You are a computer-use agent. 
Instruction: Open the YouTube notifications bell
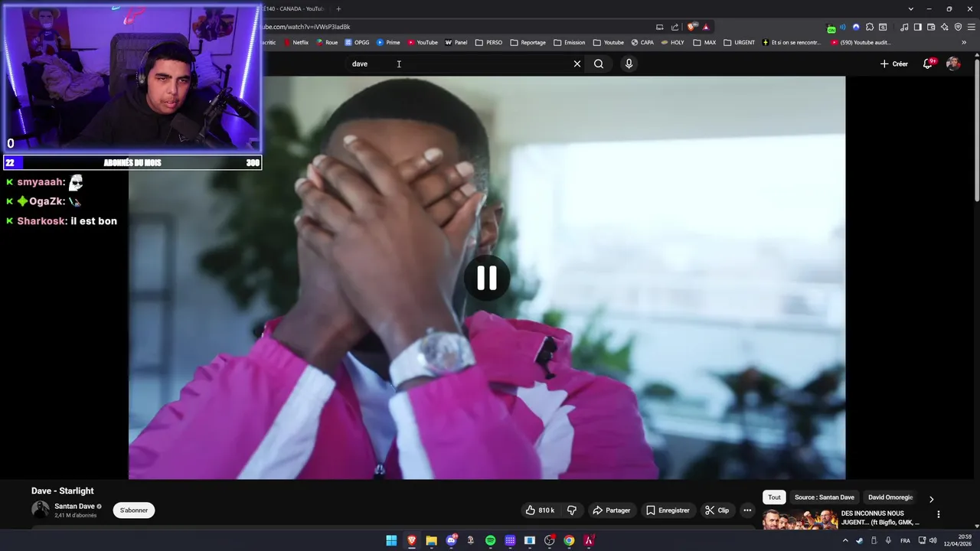pyautogui.click(x=928, y=64)
